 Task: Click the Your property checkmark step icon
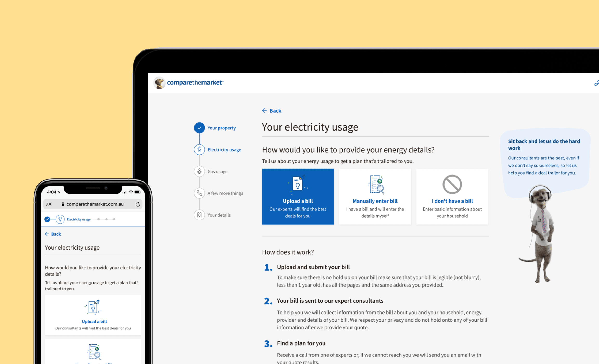point(199,128)
